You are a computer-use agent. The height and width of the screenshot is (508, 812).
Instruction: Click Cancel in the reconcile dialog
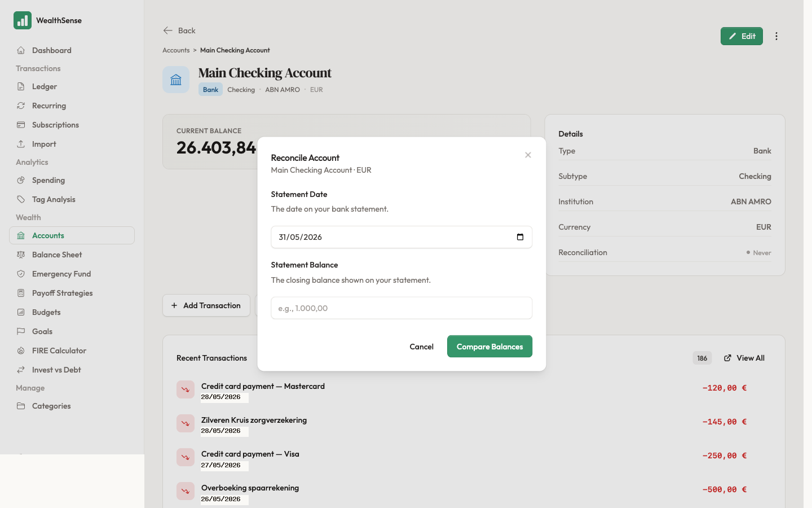pos(421,347)
